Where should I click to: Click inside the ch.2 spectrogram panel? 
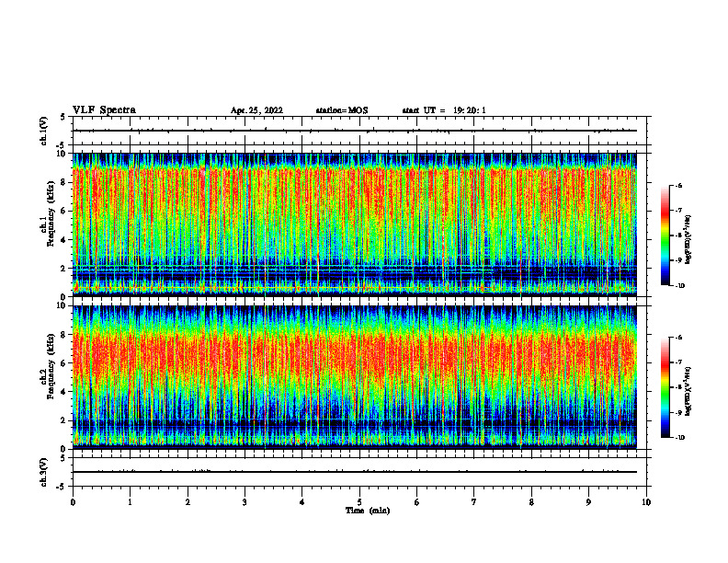(x=354, y=377)
